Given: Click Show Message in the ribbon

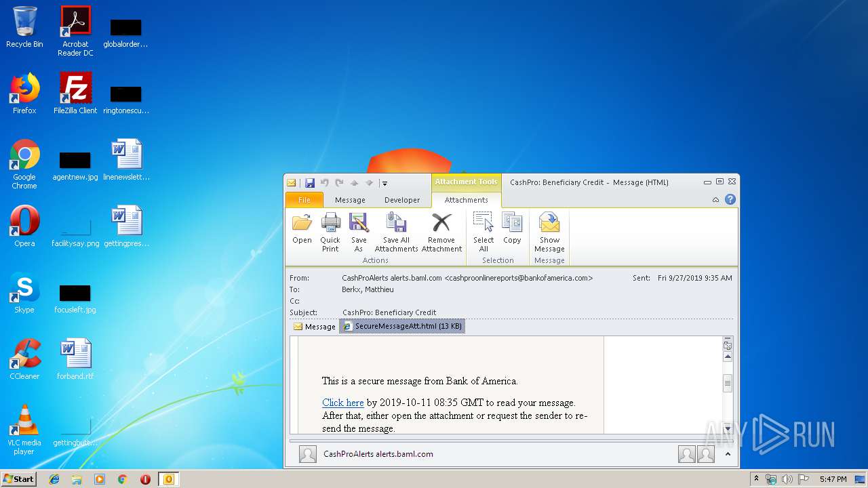Looking at the screenshot, I should click(549, 232).
